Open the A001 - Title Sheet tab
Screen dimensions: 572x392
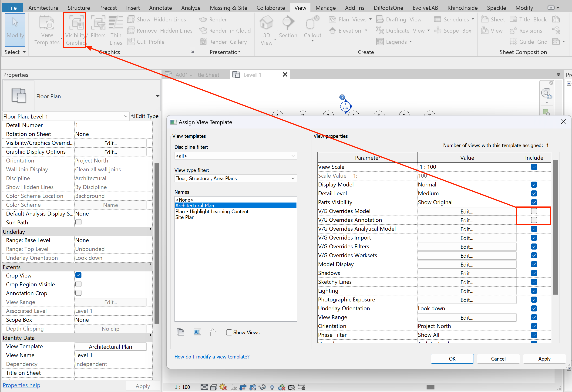click(197, 75)
